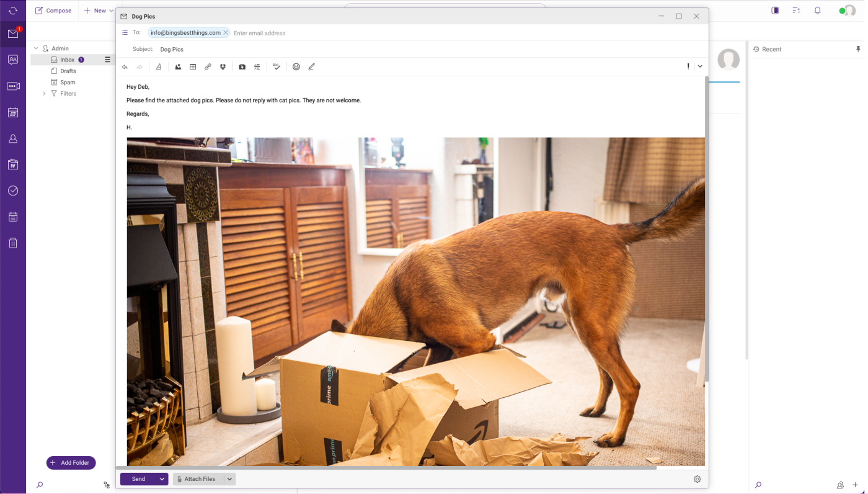Open the Send options dropdown arrow
This screenshot has height=494, width=868.
(x=162, y=479)
